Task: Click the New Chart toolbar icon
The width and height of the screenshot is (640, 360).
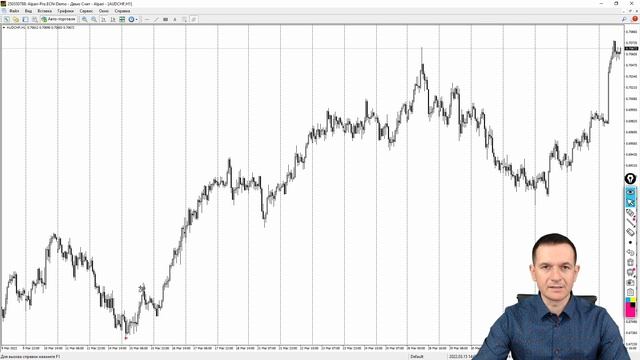Action: [x=7, y=19]
